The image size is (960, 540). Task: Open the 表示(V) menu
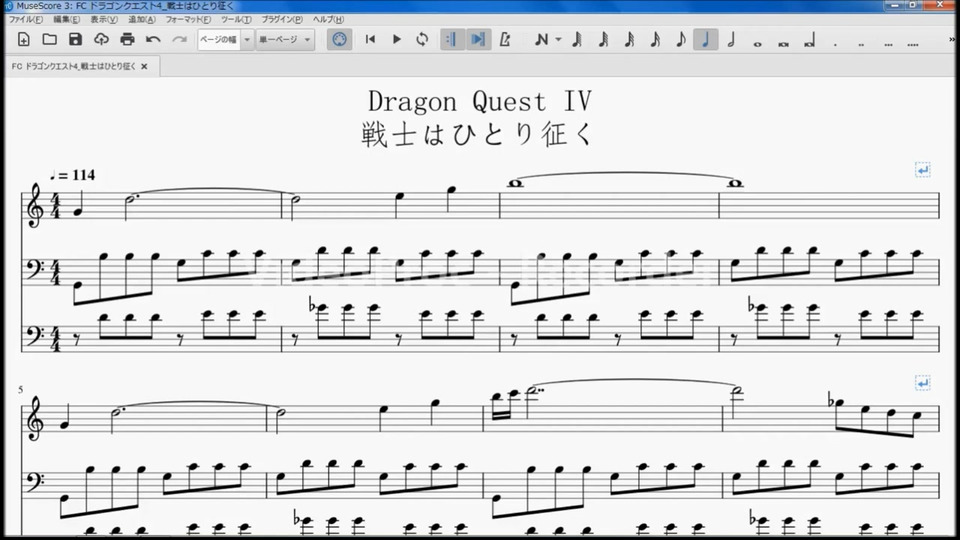pos(104,20)
